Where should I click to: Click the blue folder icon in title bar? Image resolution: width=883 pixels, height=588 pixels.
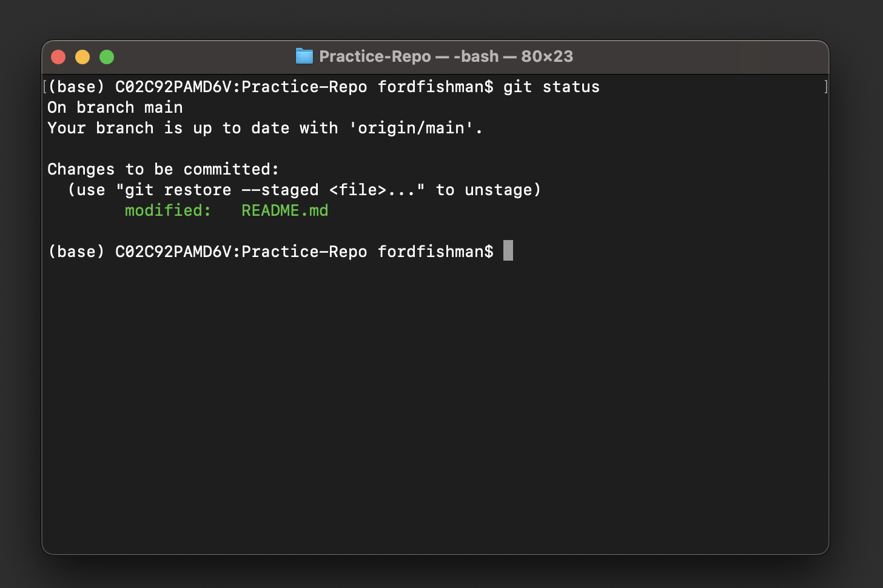304,56
